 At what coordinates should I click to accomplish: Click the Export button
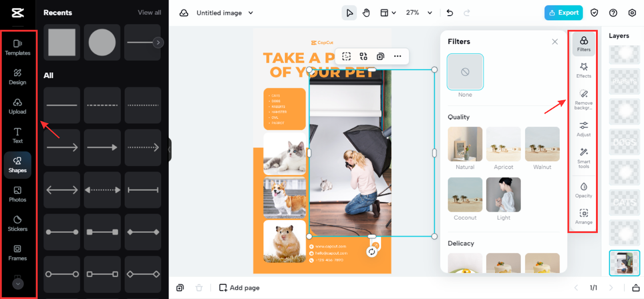coord(563,13)
